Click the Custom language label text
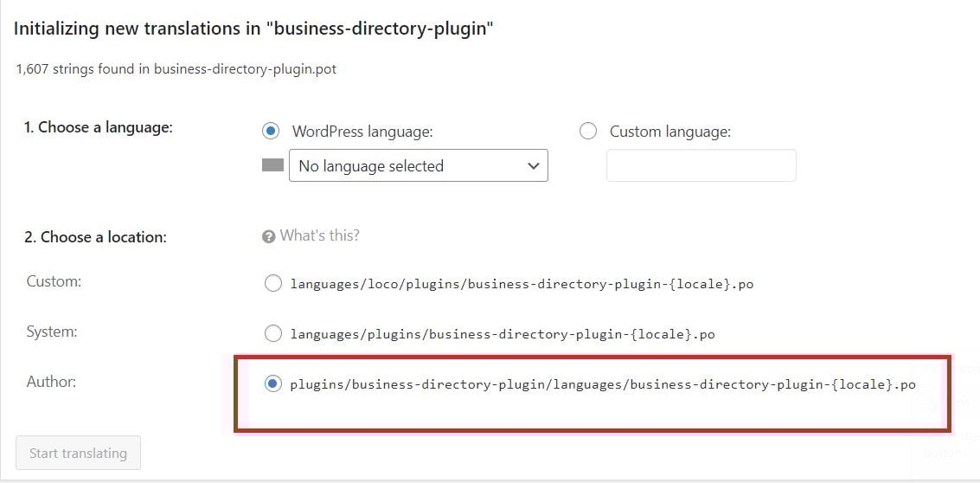This screenshot has height=483, width=980. [670, 132]
